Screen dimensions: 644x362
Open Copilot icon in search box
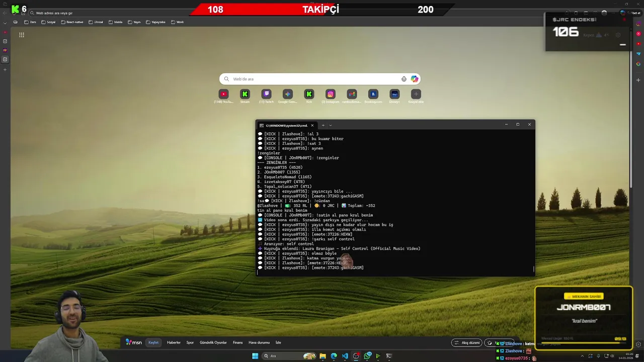click(415, 79)
